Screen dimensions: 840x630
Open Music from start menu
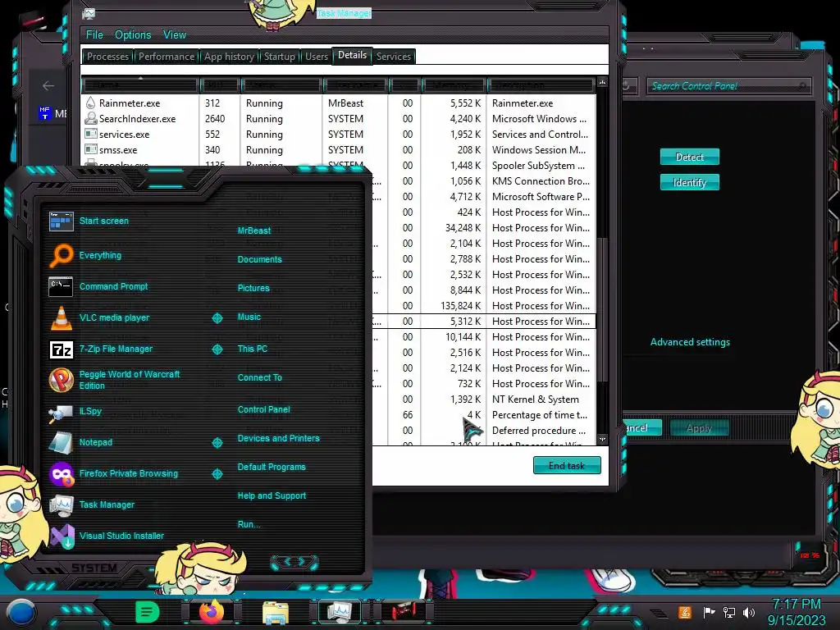coord(249,317)
